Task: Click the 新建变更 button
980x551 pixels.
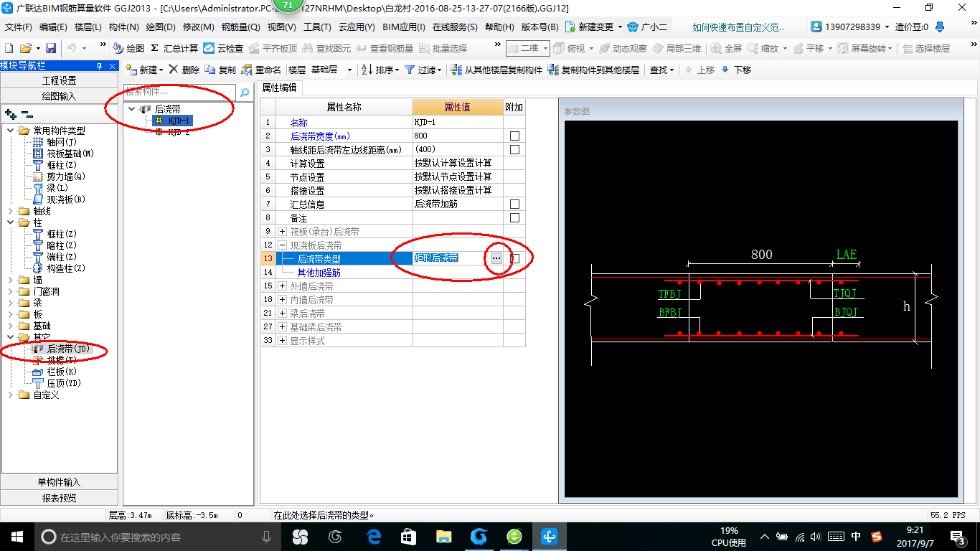Action: [594, 27]
